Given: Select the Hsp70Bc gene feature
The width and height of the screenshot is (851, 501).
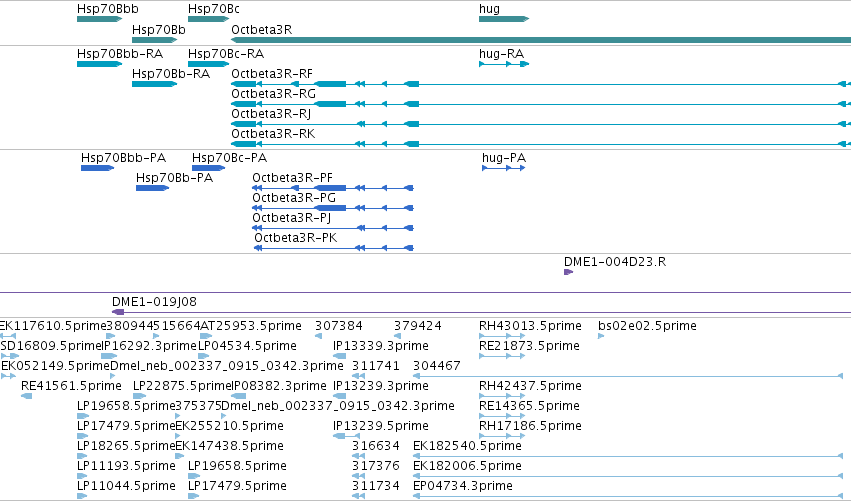Looking at the screenshot, I should 208,19.
